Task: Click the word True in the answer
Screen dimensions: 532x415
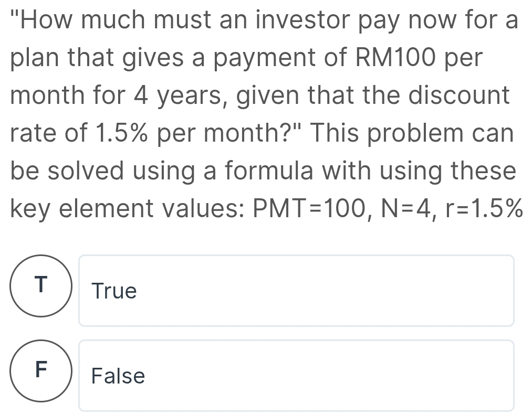Action: (x=114, y=291)
